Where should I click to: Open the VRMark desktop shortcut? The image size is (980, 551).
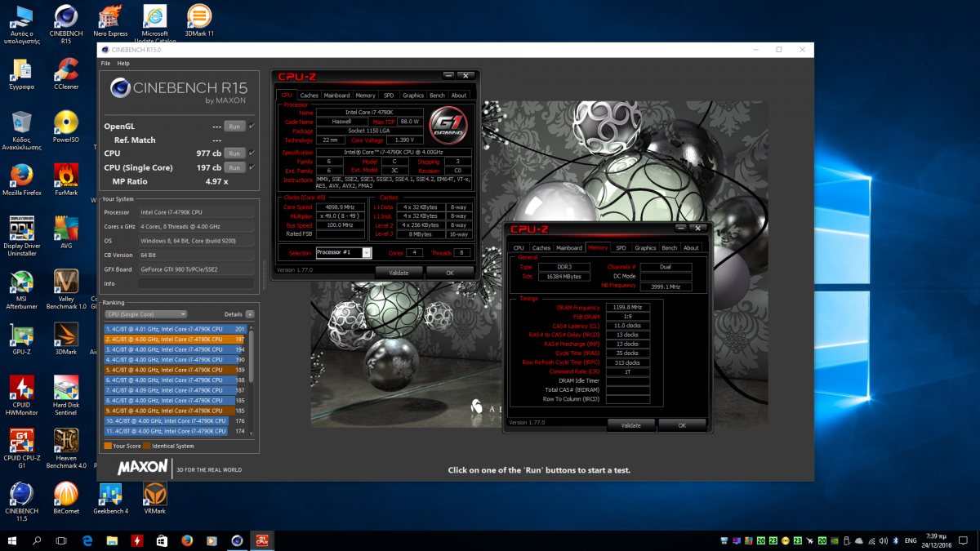[x=154, y=498]
